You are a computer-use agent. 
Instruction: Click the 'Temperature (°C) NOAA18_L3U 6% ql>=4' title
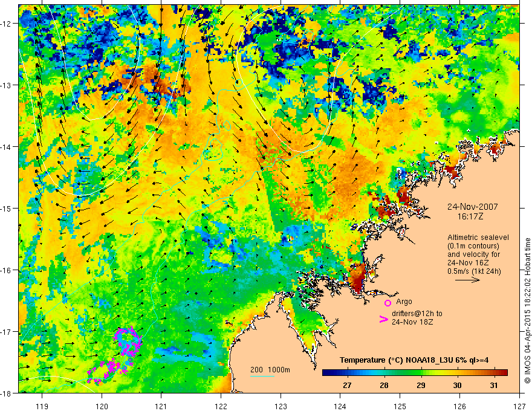point(414,360)
